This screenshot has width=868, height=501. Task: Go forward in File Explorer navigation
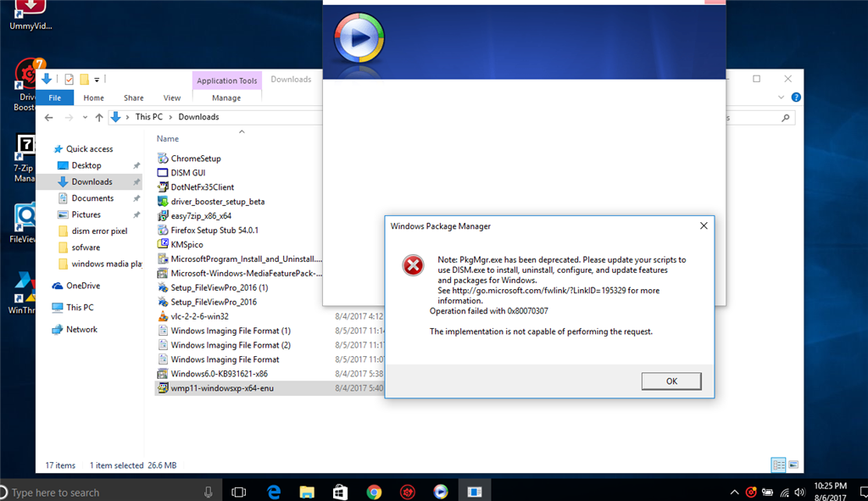tap(69, 117)
